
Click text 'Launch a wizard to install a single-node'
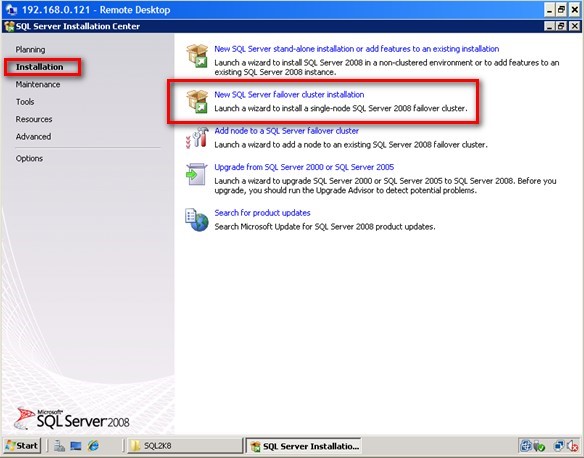[282, 108]
